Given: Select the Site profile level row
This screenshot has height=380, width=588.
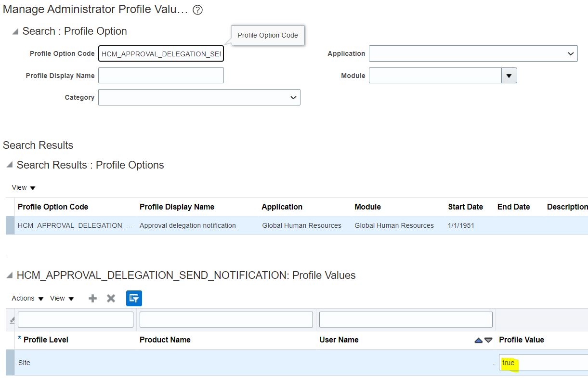Looking at the screenshot, I should pyautogui.click(x=297, y=363).
